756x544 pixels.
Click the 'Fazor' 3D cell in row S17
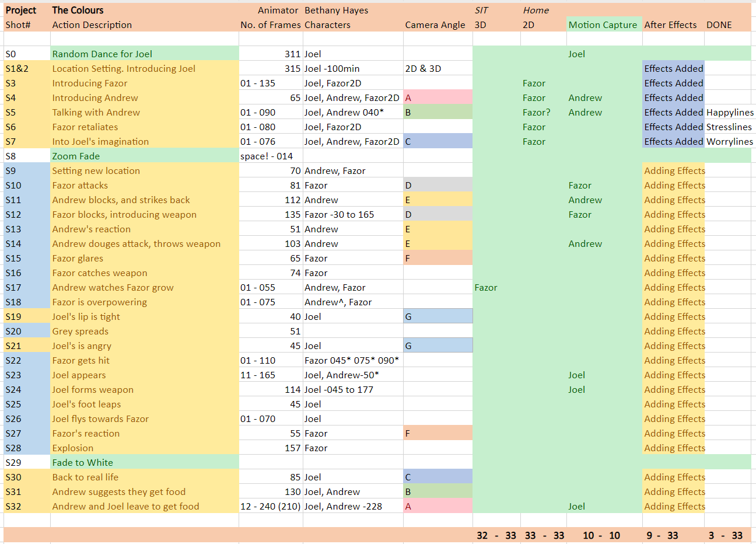pos(496,287)
